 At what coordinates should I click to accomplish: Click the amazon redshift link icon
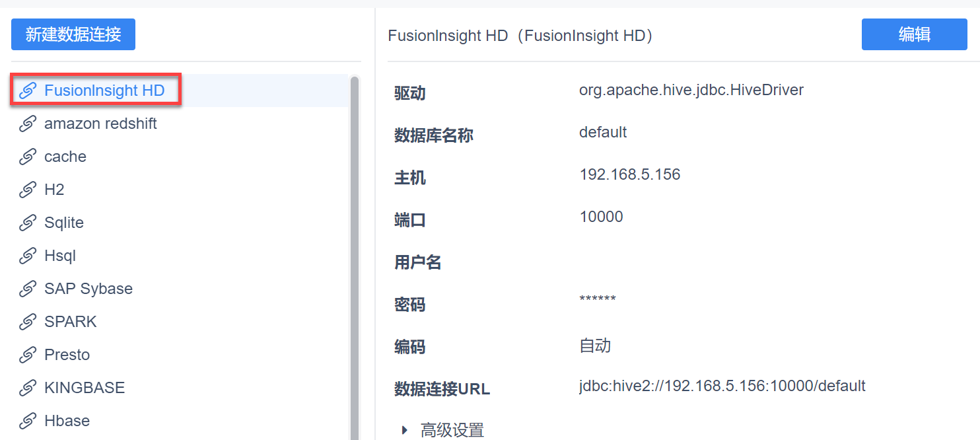pos(27,124)
